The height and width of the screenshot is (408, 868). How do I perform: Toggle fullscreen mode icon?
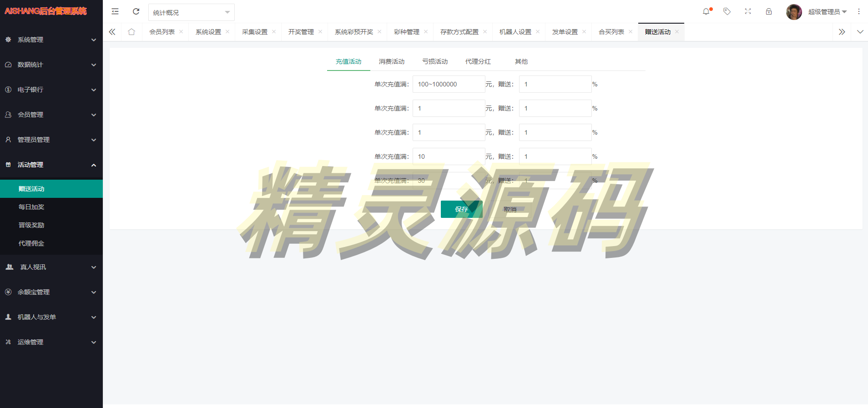(748, 12)
